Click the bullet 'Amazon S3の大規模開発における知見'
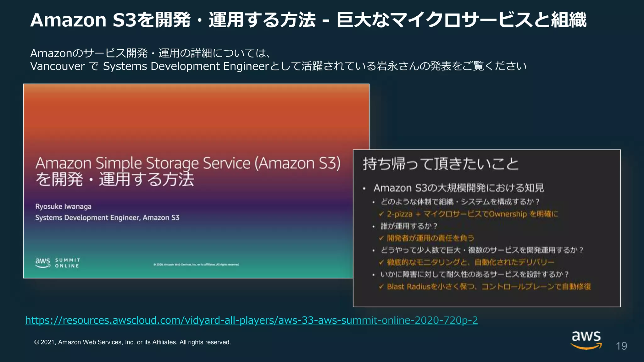Screen dimensions: 644x362 click(459, 188)
